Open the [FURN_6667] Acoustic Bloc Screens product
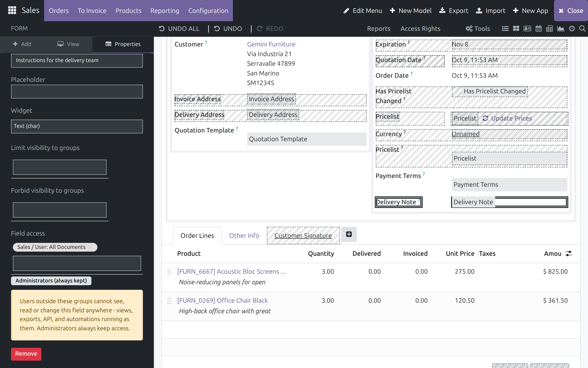Screen dimensions: 588x368 pos(232,271)
